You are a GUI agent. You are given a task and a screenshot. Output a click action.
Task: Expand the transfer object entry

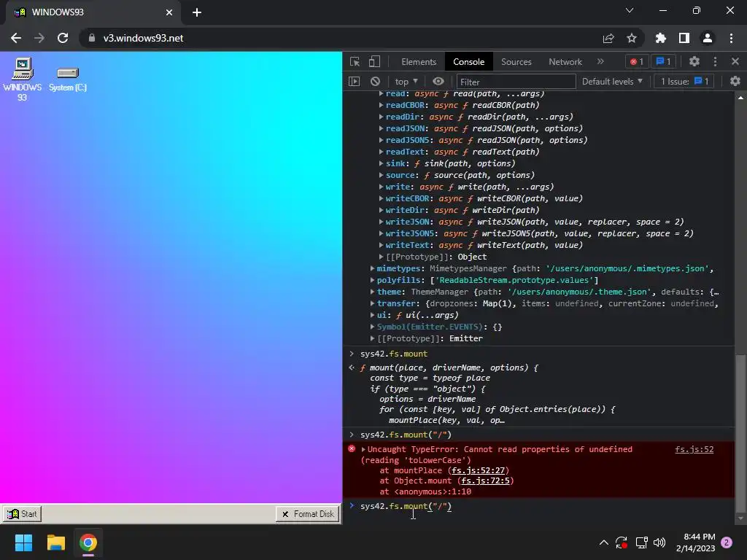point(373,303)
